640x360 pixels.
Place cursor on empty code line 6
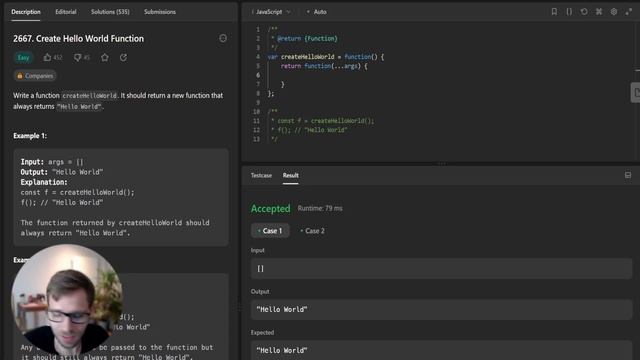tap(449, 75)
